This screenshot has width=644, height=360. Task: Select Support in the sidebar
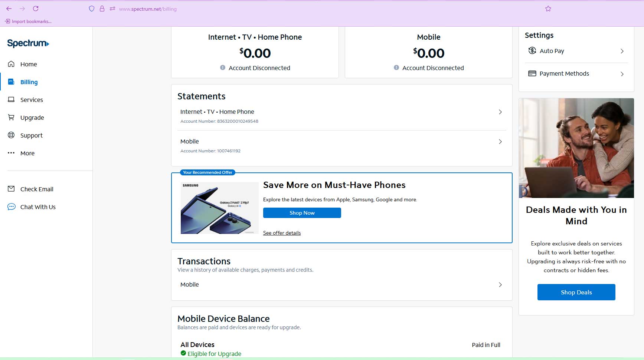31,135
